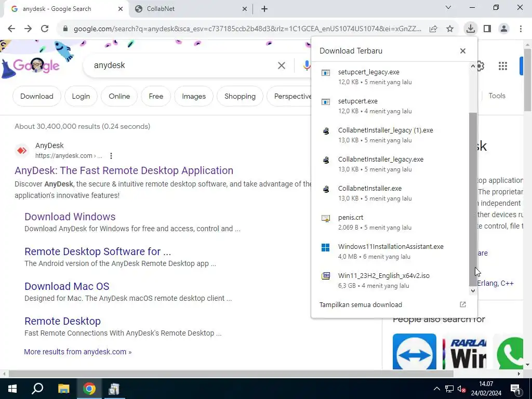
Task: Clear the anydesk search query
Action: click(x=282, y=65)
